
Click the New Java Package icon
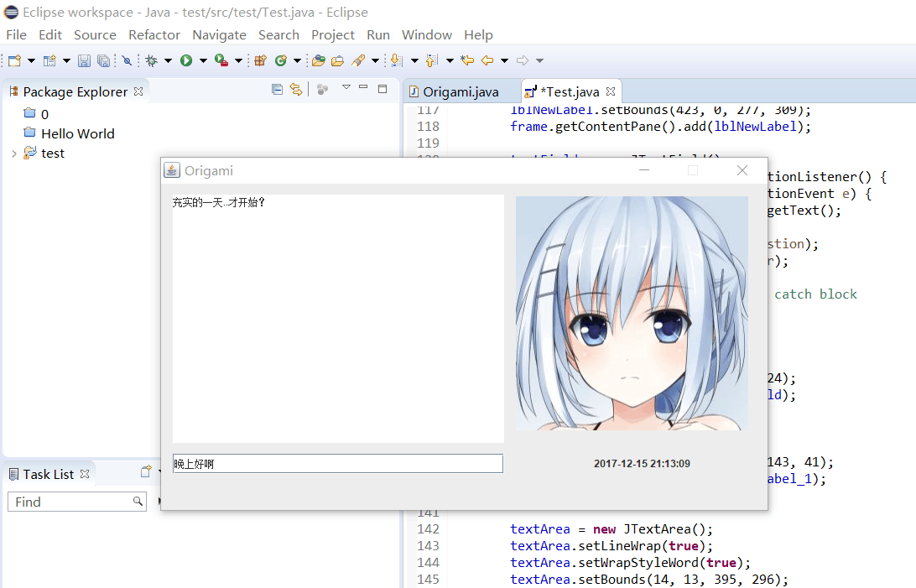point(261,60)
